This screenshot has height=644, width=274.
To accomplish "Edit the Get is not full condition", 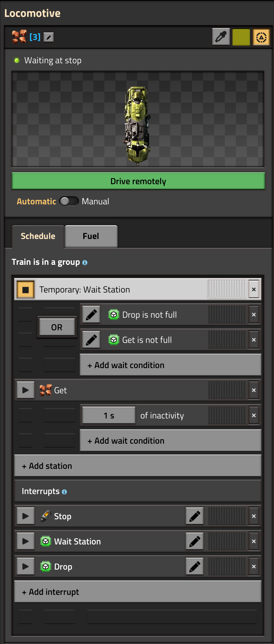I will (x=91, y=340).
